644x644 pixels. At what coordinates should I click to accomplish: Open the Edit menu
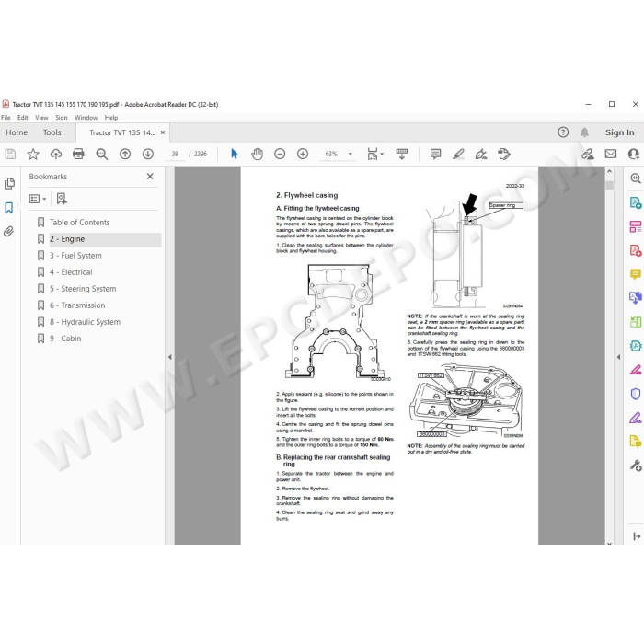click(x=23, y=118)
